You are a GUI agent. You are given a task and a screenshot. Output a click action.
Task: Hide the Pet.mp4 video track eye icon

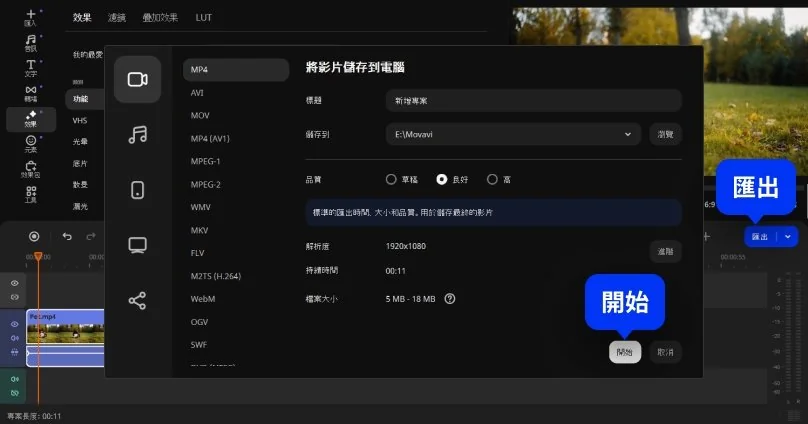14,324
